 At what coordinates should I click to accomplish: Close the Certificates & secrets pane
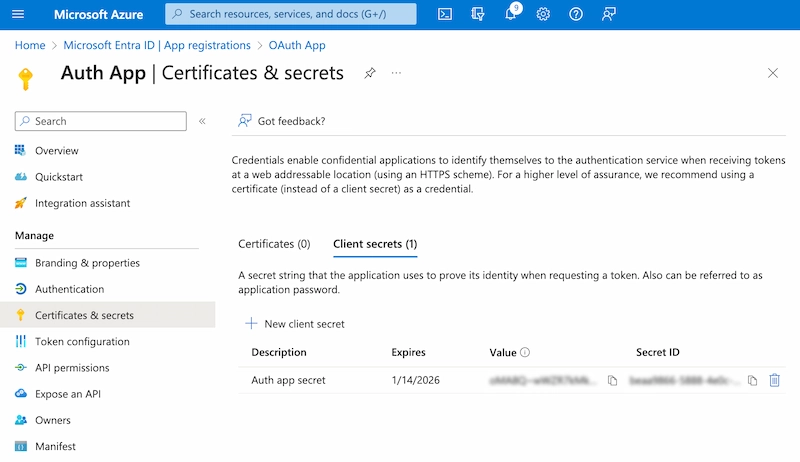coord(772,73)
